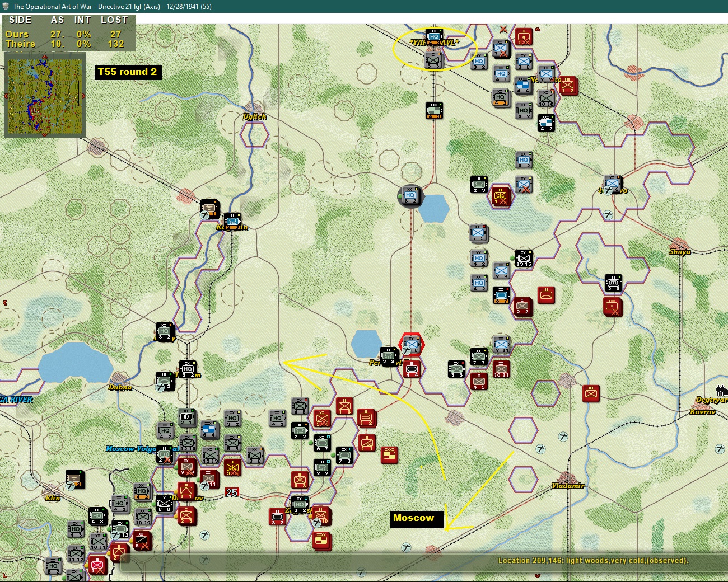The height and width of the screenshot is (582, 728).
Task: Select the Kalinin counter with blue symbol
Action: click(x=232, y=221)
